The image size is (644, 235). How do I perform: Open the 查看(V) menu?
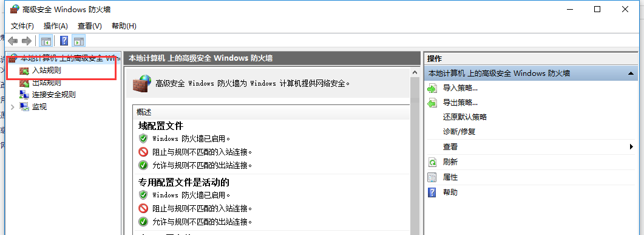pos(90,26)
